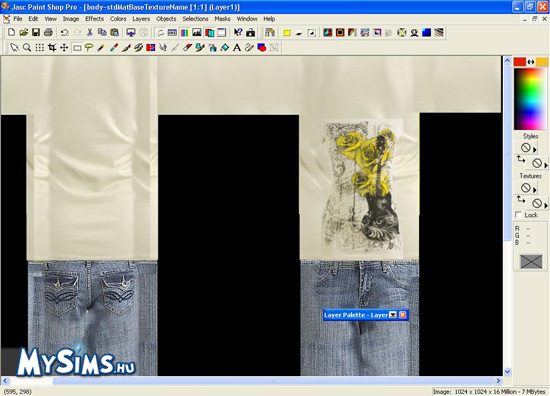Click the yellow square effect icon
The image size is (550, 396).
coord(287,33)
